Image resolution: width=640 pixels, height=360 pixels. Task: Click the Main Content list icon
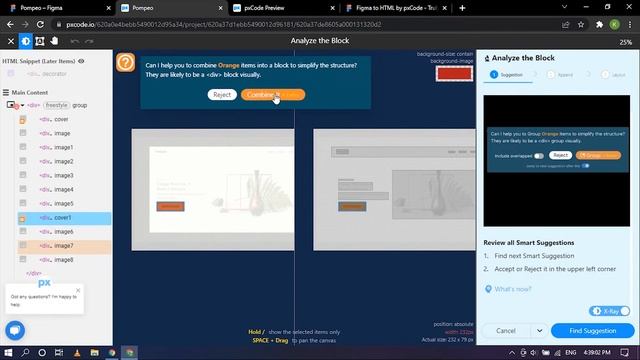click(6, 93)
